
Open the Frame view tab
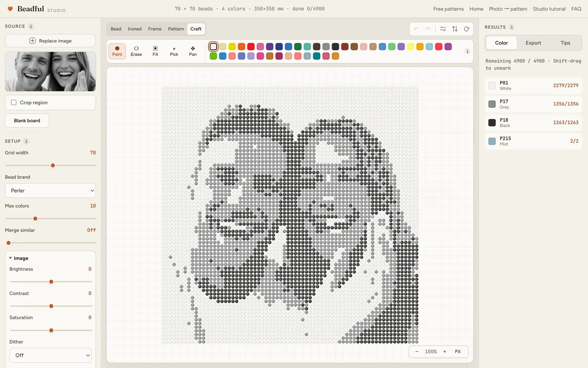[155, 29]
